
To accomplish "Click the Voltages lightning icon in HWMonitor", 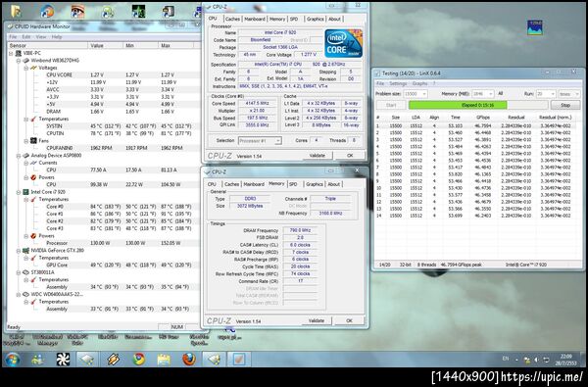I will coord(33,68).
